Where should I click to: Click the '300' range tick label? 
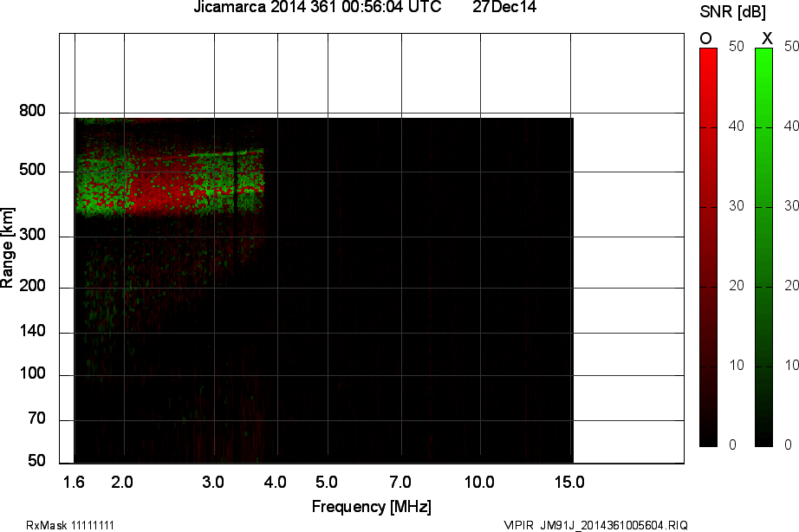(32, 235)
